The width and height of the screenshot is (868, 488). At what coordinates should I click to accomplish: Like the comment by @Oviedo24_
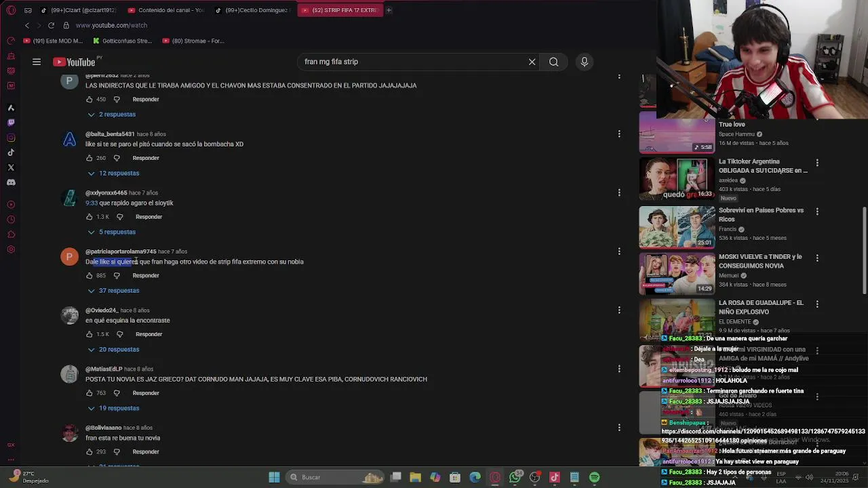coord(89,334)
